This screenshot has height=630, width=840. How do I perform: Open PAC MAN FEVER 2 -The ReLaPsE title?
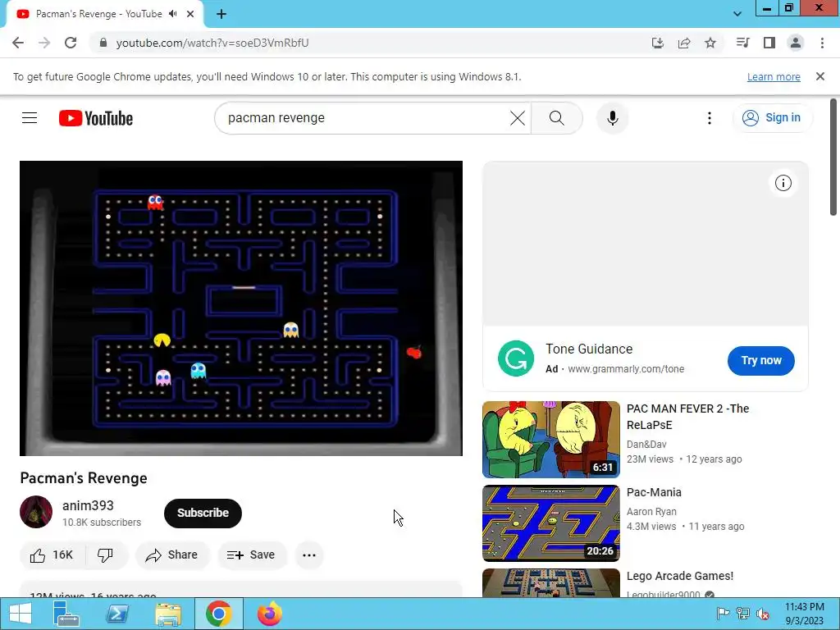(688, 417)
